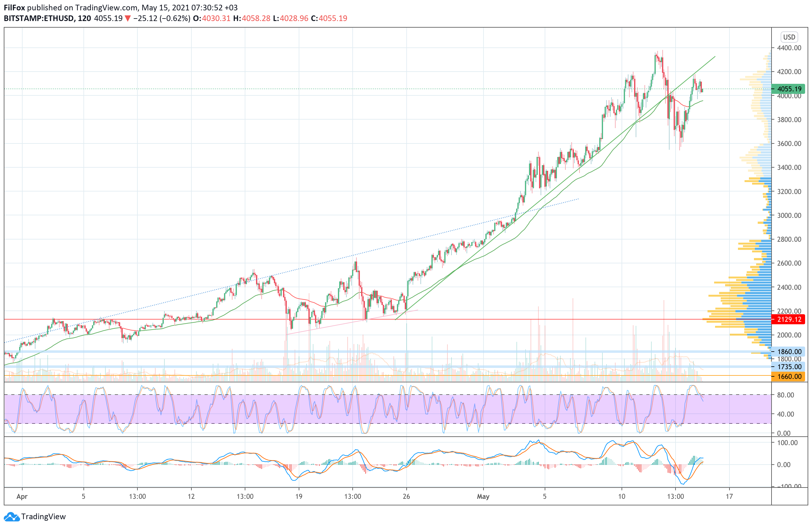The width and height of the screenshot is (812, 528).
Task: Select the 26 date marker on time axis
Action: point(406,496)
